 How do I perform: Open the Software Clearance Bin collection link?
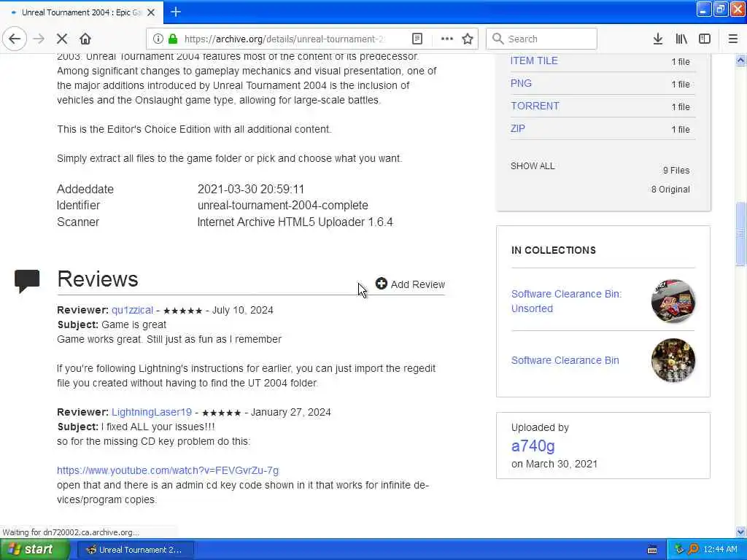(565, 360)
